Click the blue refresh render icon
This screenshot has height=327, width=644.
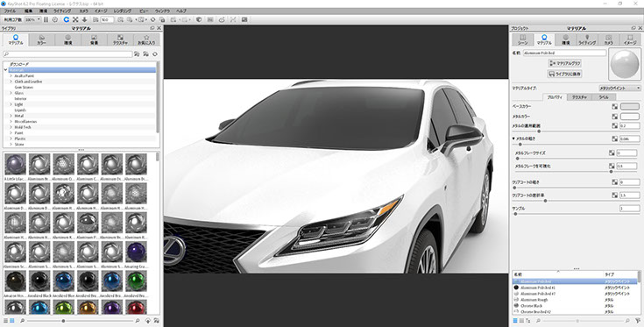pyautogui.click(x=66, y=19)
